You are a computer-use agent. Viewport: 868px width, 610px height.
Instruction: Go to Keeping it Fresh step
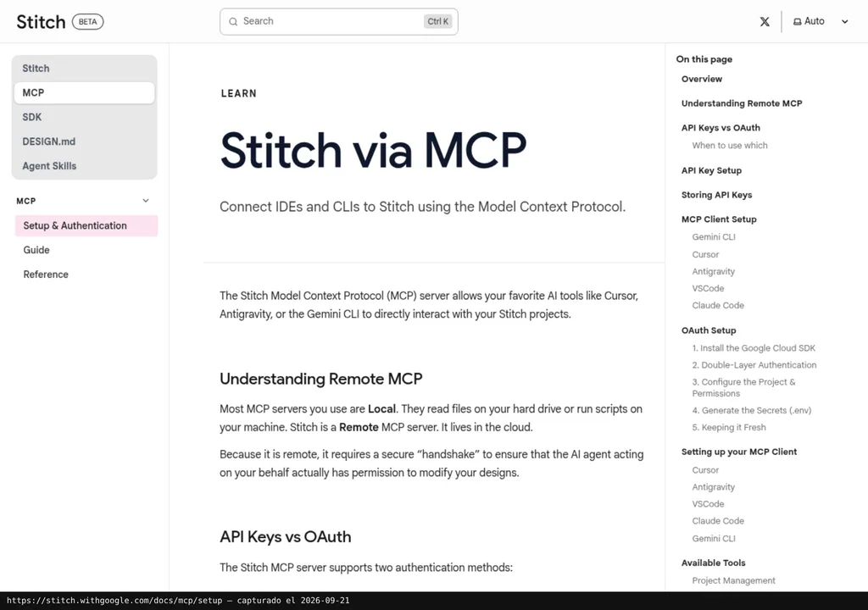point(728,427)
